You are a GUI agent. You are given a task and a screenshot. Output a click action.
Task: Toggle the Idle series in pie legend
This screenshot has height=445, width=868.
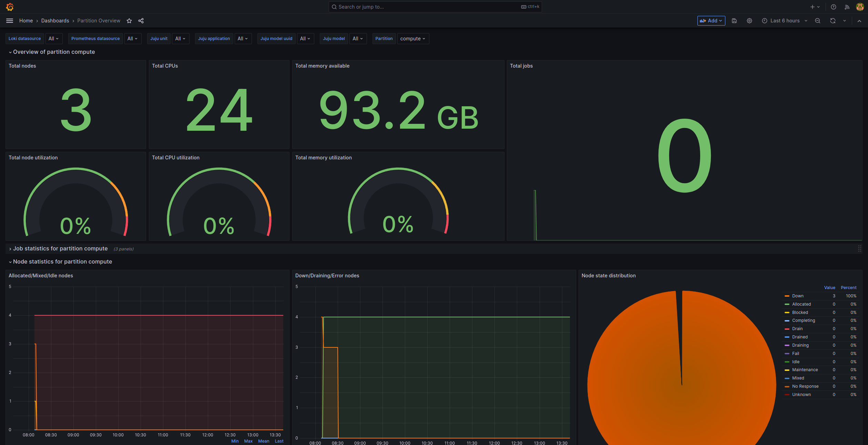tap(796, 362)
